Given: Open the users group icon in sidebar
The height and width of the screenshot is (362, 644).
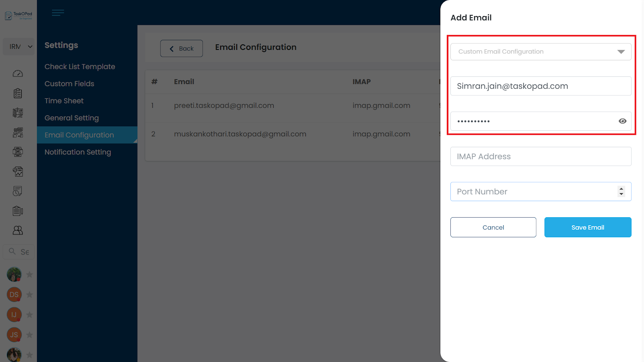Looking at the screenshot, I should (x=18, y=230).
